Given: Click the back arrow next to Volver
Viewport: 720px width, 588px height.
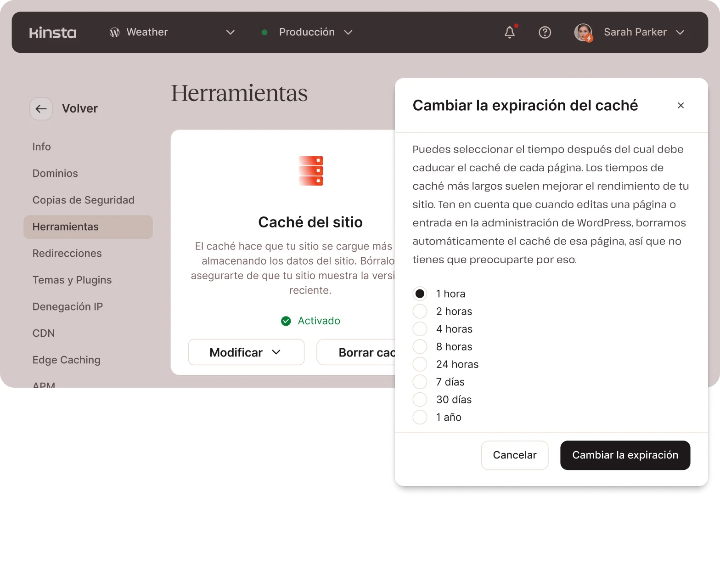Looking at the screenshot, I should (x=41, y=109).
